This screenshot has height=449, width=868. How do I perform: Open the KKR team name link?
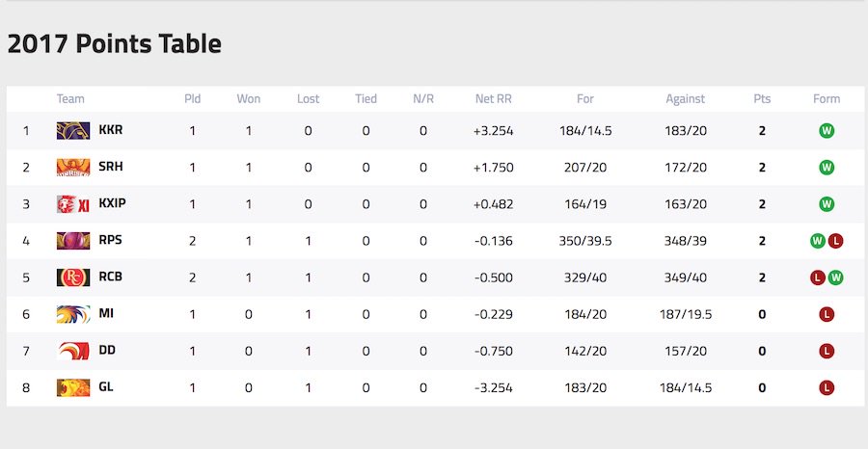(111, 130)
